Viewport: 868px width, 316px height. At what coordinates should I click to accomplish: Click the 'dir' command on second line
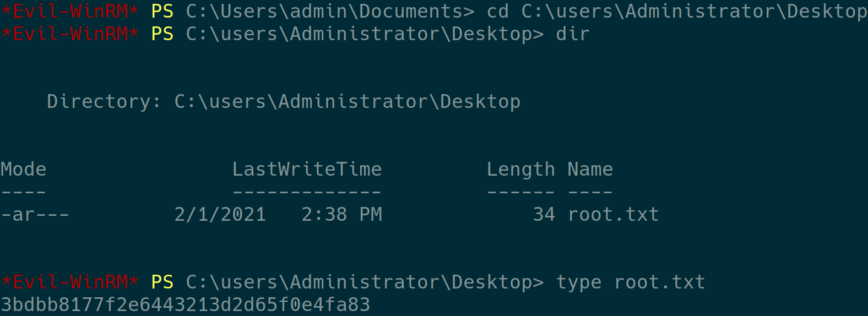click(x=573, y=34)
